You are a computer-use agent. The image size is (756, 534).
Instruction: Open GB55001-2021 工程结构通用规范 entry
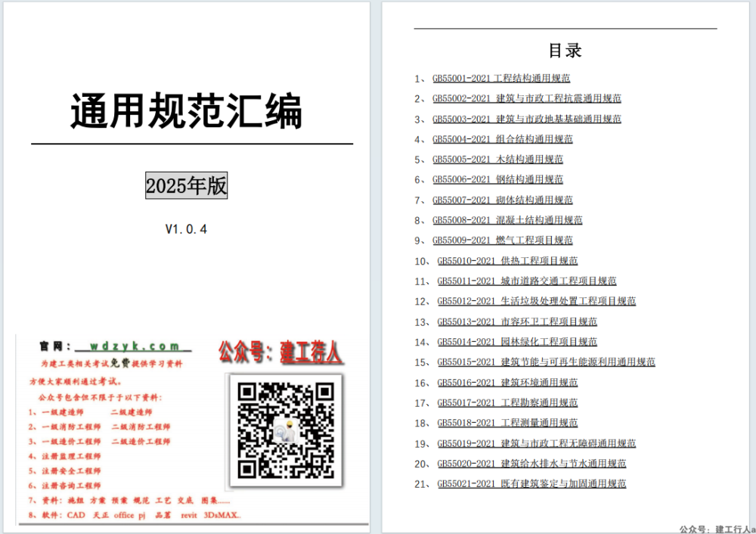tap(500, 78)
